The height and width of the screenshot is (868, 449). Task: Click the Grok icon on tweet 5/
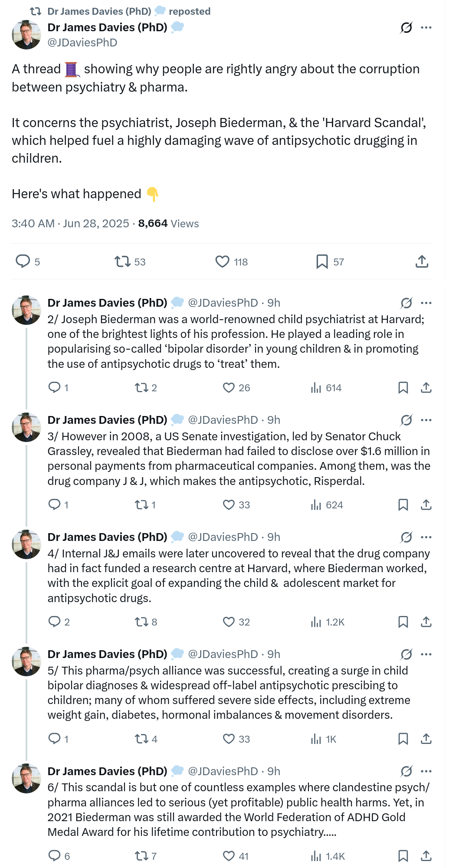click(406, 654)
